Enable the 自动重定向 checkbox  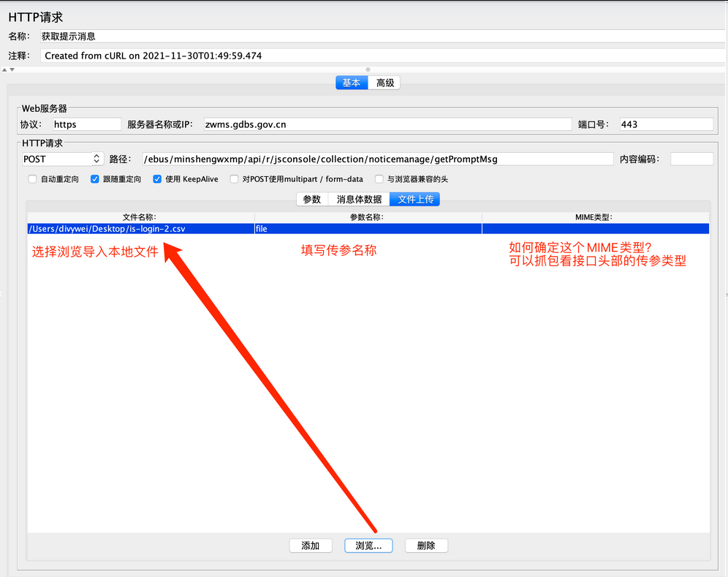coord(32,179)
